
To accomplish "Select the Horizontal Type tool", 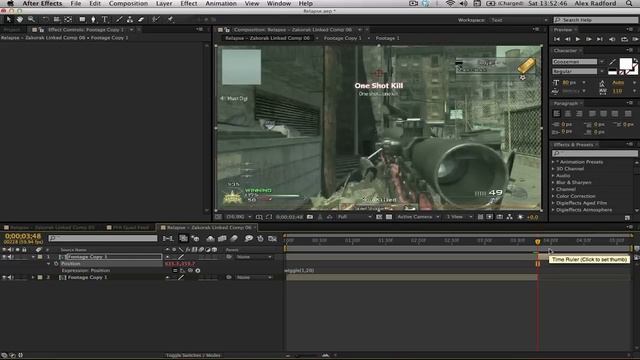I will pos(104,19).
